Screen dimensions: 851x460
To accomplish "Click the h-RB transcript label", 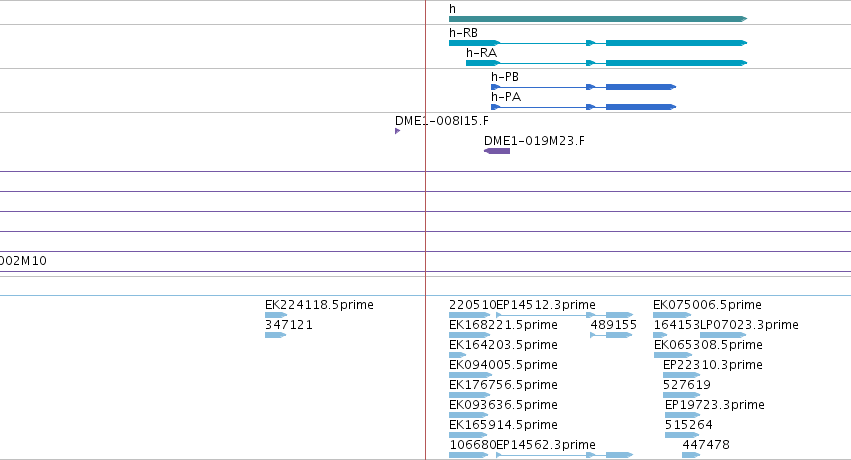I will tap(463, 33).
